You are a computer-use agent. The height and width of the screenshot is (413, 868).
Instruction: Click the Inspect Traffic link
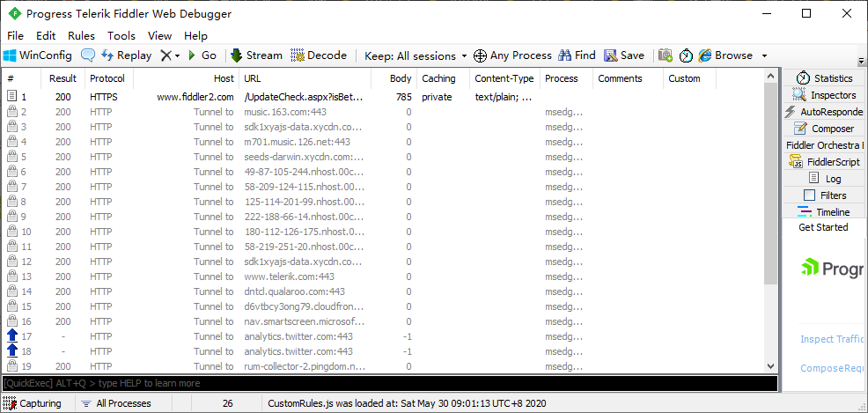tap(833, 339)
